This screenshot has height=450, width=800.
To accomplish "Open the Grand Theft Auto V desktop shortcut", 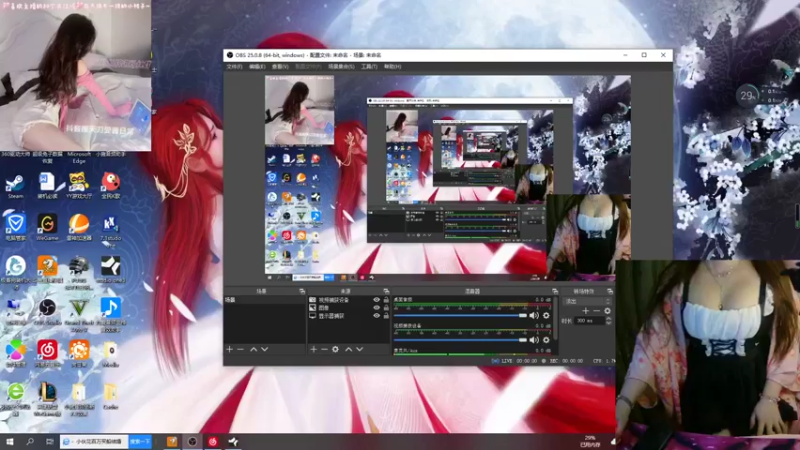I will (x=79, y=314).
